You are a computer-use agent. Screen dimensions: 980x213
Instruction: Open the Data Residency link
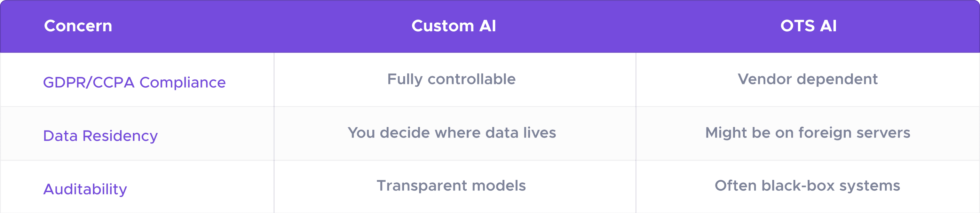pyautogui.click(x=101, y=136)
